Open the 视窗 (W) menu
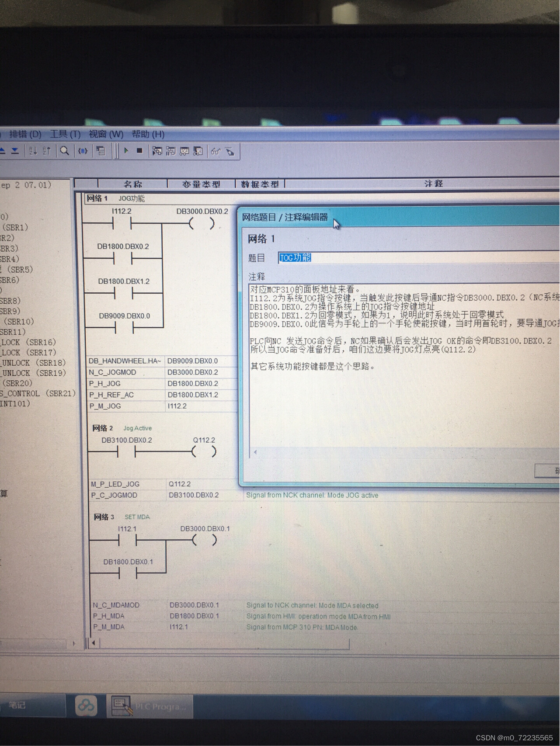 (x=106, y=134)
